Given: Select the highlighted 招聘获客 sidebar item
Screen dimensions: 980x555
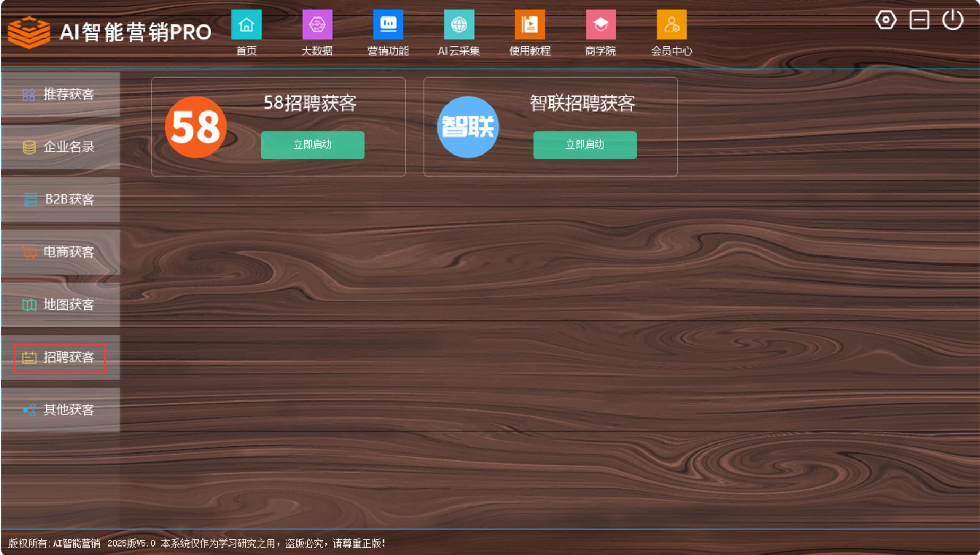Looking at the screenshot, I should (x=60, y=357).
